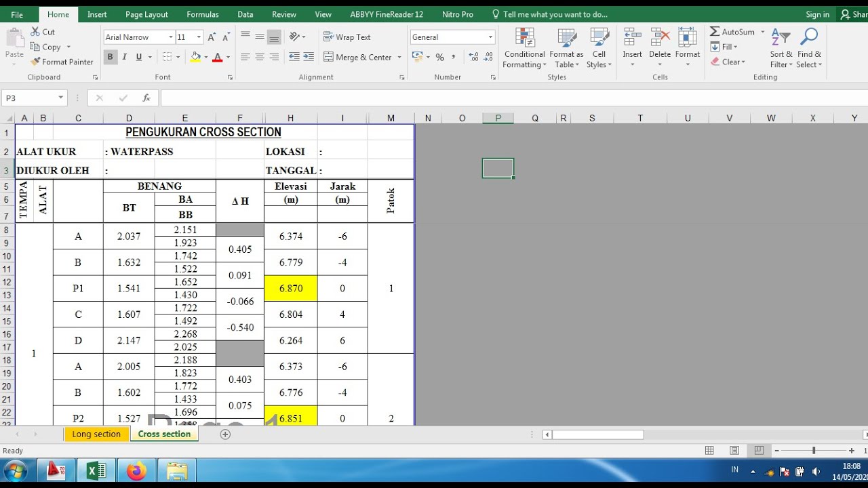
Task: Click the formula bar input
Action: pos(514,98)
